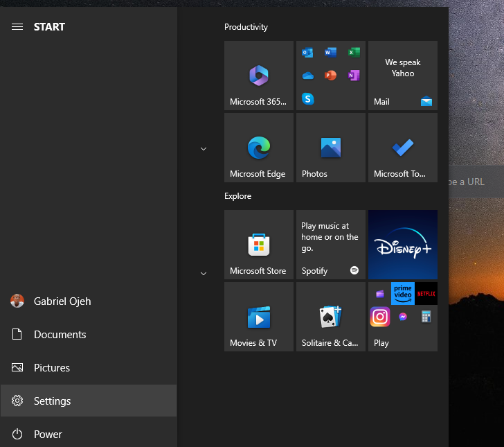Screen dimensions: 504x447
Task: Open the Disney+ tile
Action: 403,245
